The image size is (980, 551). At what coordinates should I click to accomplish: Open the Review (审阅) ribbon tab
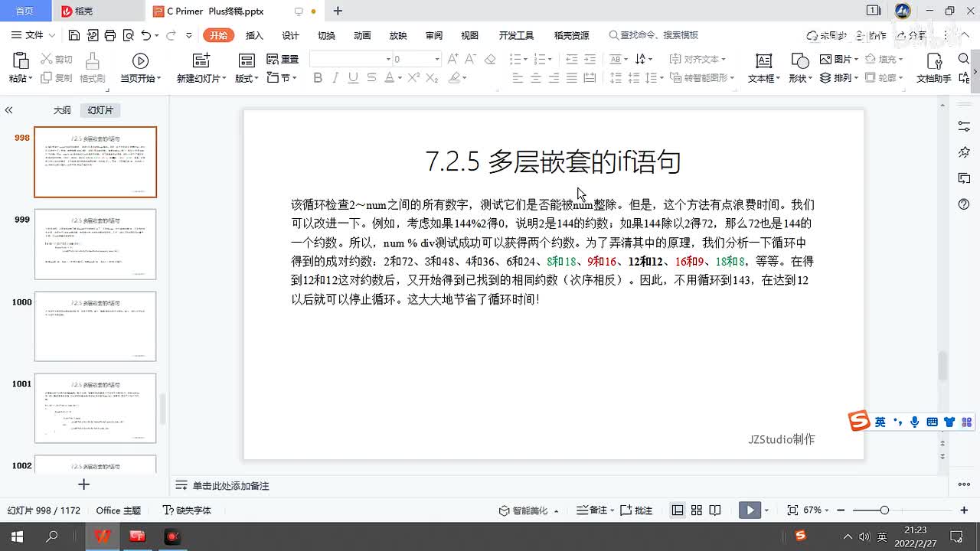[434, 35]
